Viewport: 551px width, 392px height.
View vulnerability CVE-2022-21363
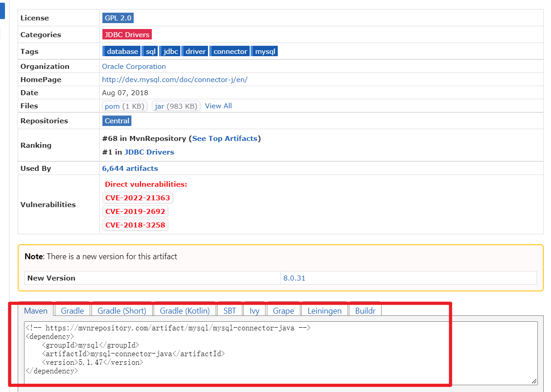pyautogui.click(x=138, y=198)
